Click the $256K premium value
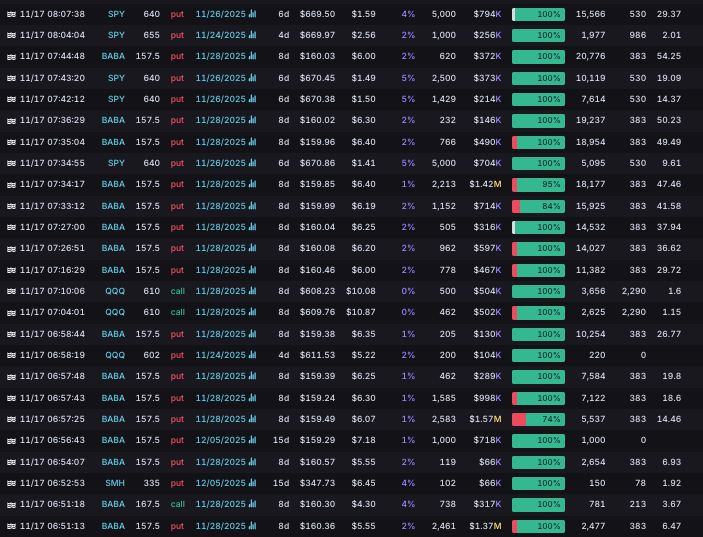This screenshot has height=537, width=703. (x=487, y=35)
